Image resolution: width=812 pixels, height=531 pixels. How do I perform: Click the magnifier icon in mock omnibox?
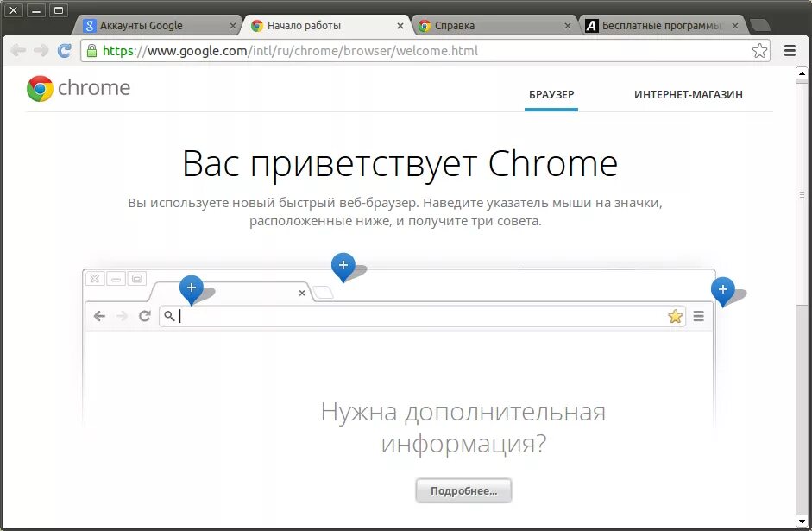(169, 315)
